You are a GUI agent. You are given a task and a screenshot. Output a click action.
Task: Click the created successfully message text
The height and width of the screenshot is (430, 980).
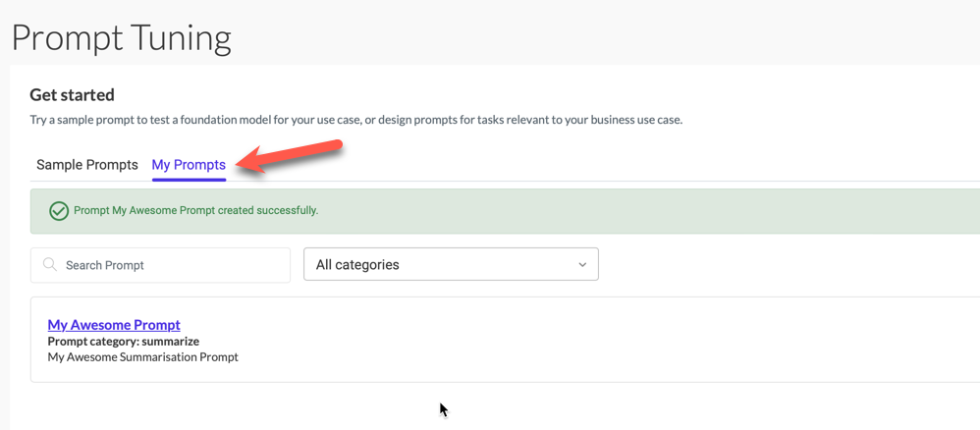tap(196, 211)
